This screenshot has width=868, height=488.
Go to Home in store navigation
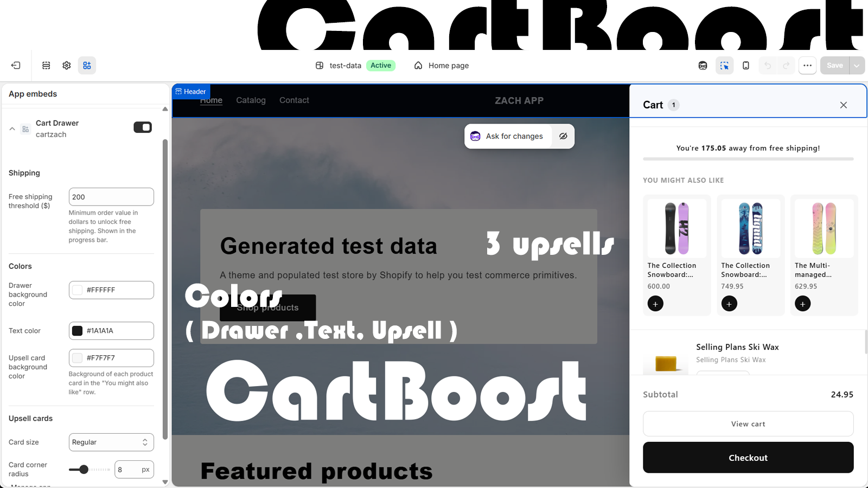tap(211, 100)
